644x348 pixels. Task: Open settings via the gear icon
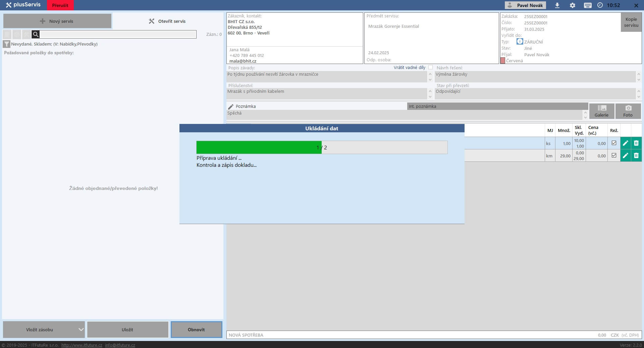(573, 5)
